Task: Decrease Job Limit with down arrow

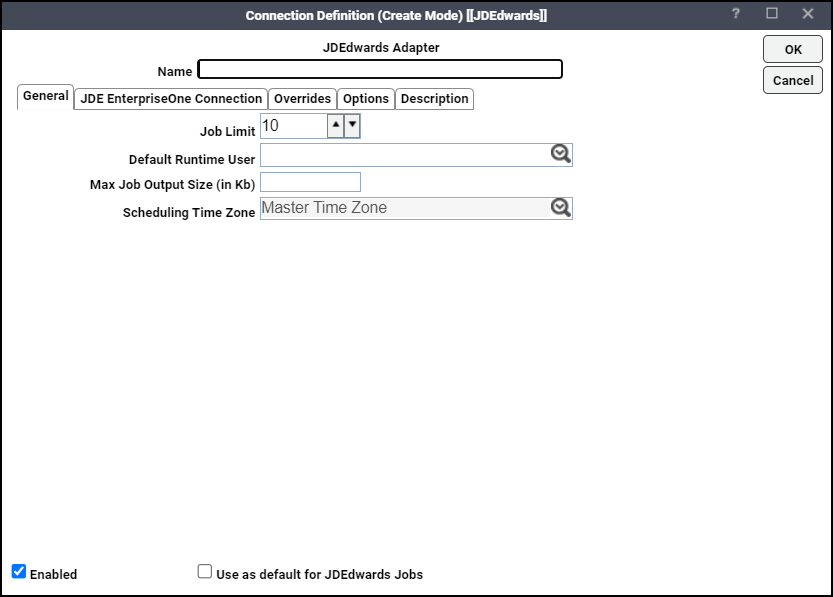Action: click(352, 126)
